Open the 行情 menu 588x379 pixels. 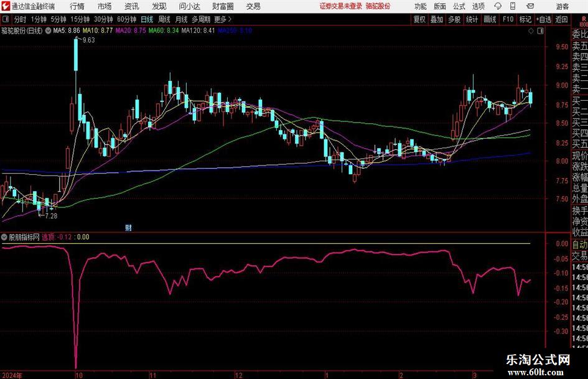click(x=77, y=6)
